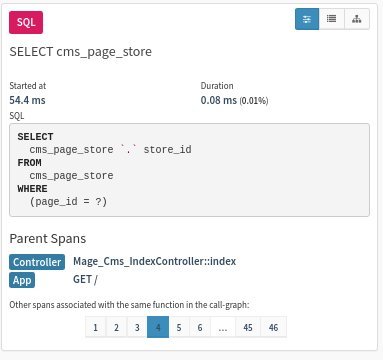Go to span page 6
Screen dimensions: 383x360
(x=200, y=327)
